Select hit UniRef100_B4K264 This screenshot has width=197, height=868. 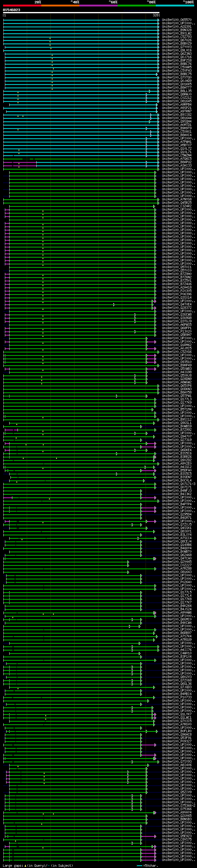pos(177,606)
